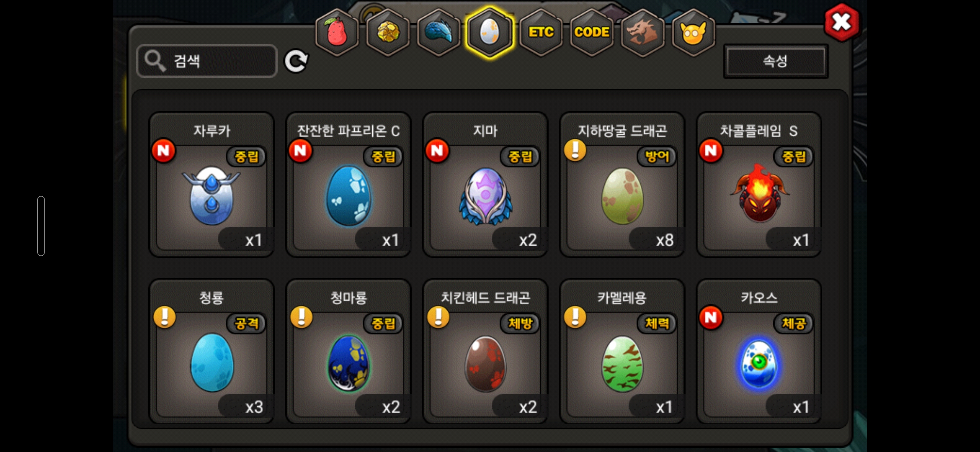
Task: Choose the 지하땅굴 드래곤 egg x8
Action: tap(622, 185)
